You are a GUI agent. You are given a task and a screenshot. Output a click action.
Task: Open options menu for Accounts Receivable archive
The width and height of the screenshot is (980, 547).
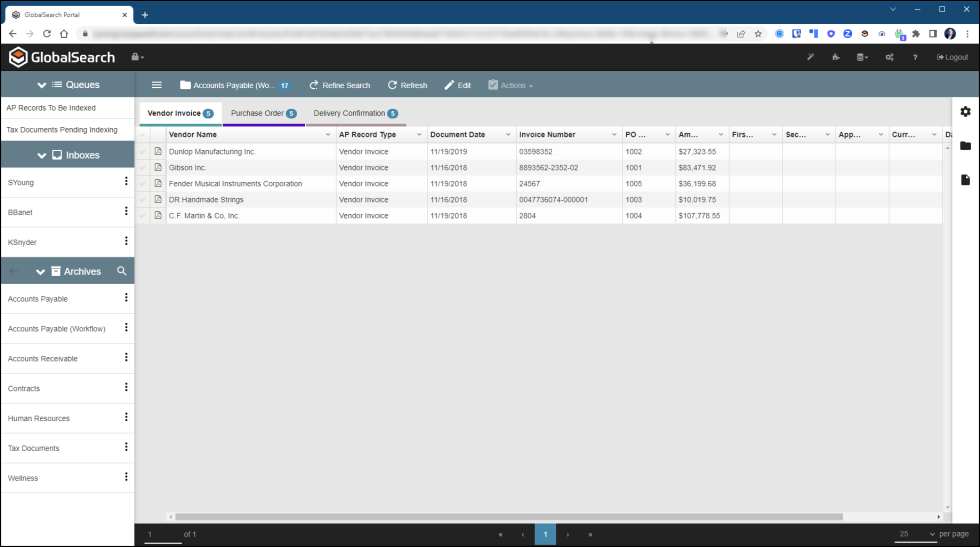pos(126,357)
